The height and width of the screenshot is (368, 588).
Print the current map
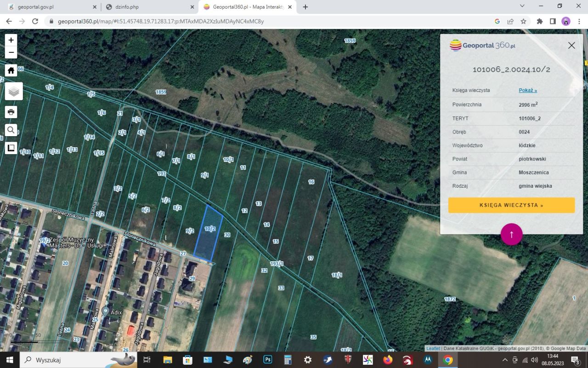coord(11,112)
